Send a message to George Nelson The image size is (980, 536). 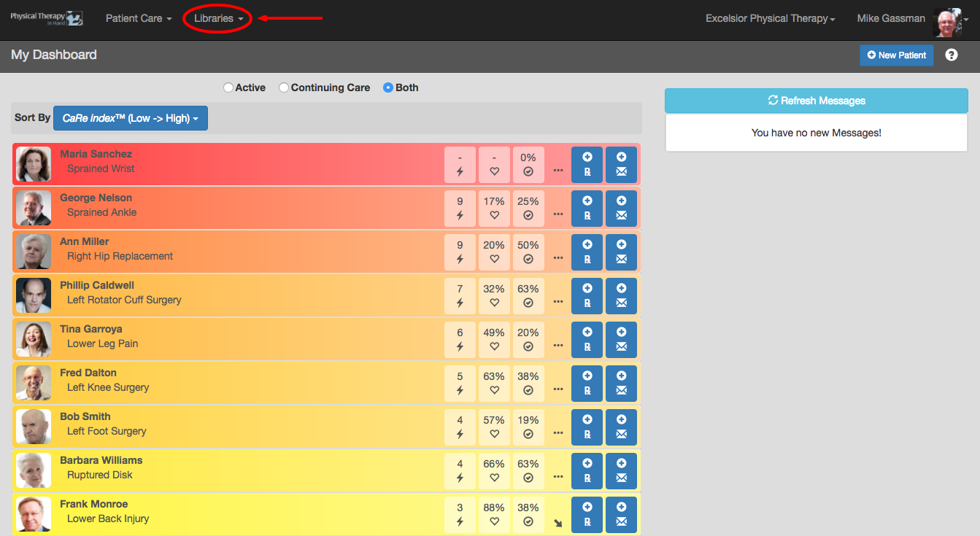(621, 209)
